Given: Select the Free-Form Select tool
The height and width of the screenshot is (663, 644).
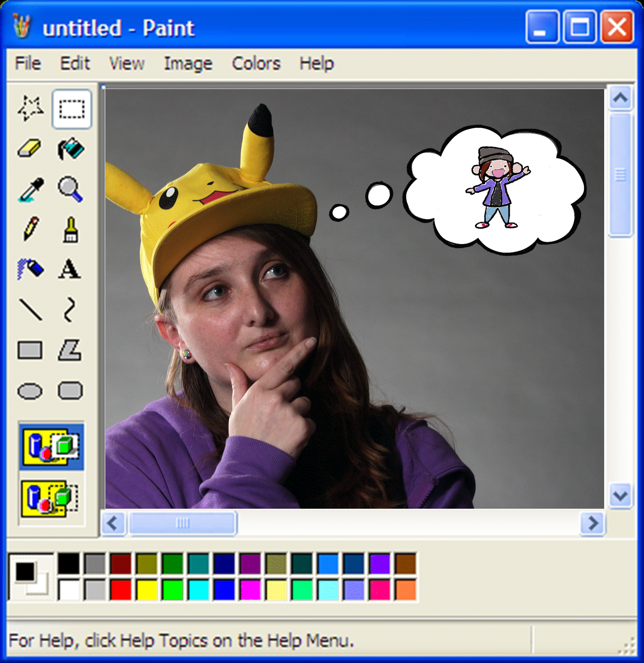Looking at the screenshot, I should [30, 108].
